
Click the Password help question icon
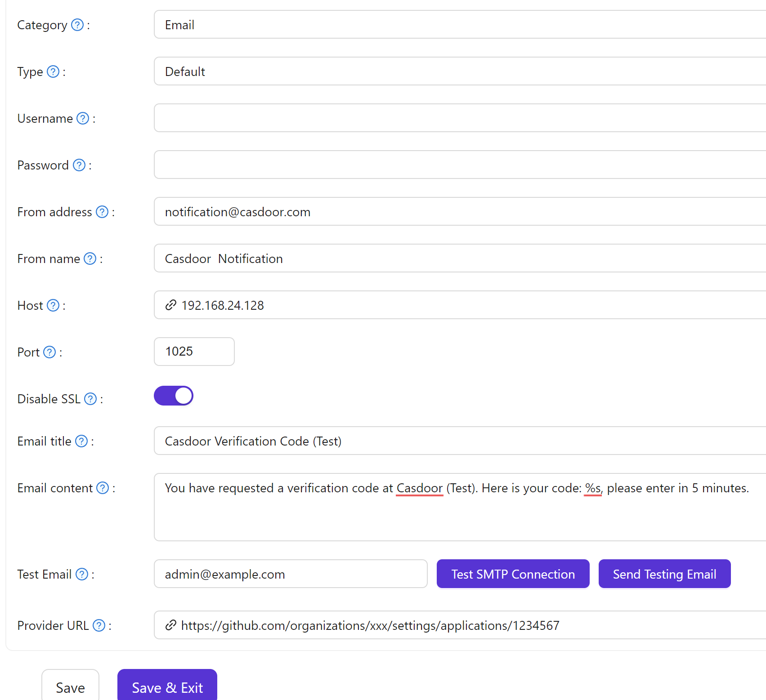[x=79, y=165]
